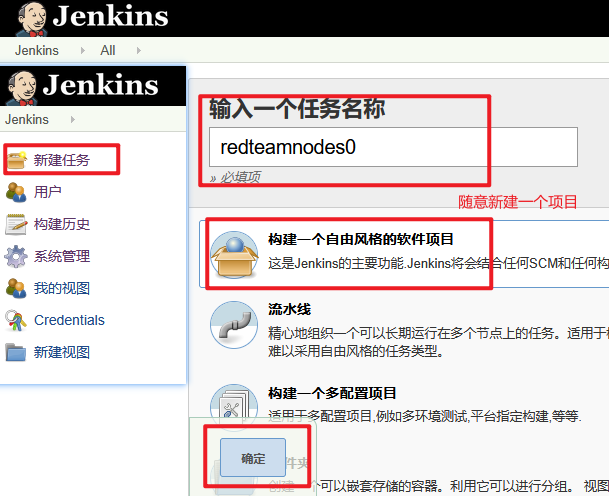Open the 我的视图 link
The image size is (609, 496).
(x=62, y=288)
